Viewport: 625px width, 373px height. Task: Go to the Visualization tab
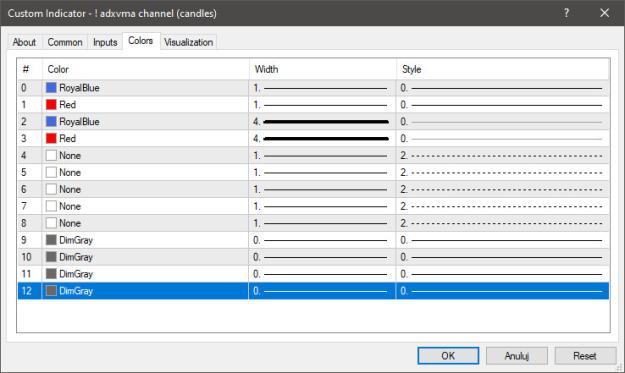(x=189, y=42)
